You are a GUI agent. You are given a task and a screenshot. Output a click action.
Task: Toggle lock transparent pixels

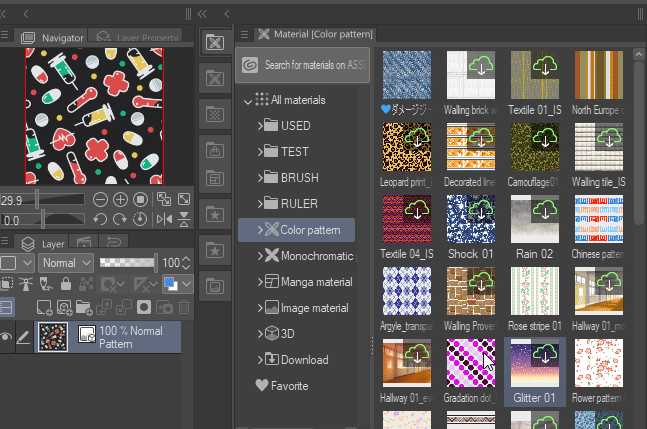pyautogui.click(x=86, y=284)
